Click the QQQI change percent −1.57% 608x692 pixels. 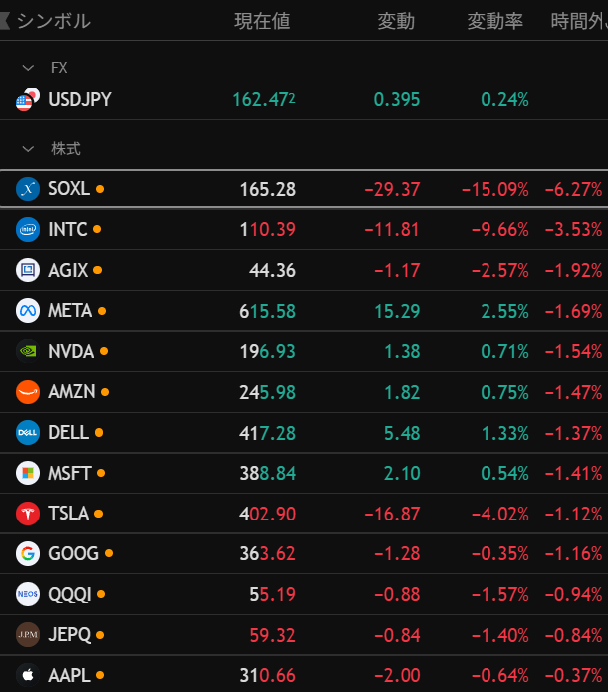[x=500, y=595]
